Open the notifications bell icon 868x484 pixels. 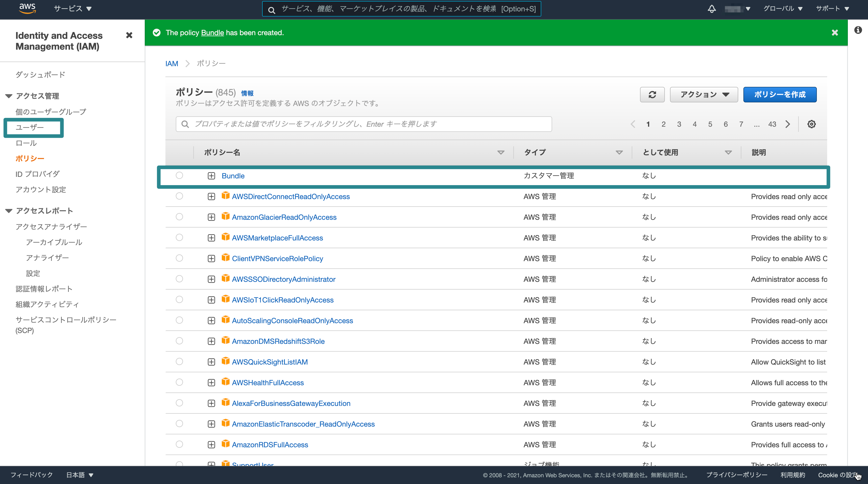[x=711, y=9]
